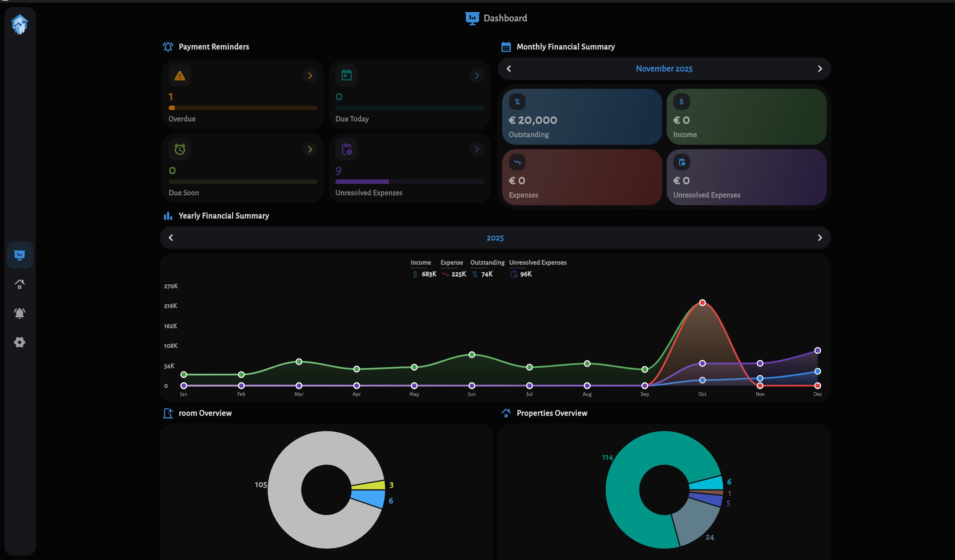Go to previous year from 2025
The width and height of the screenshot is (955, 560).
[x=170, y=238]
